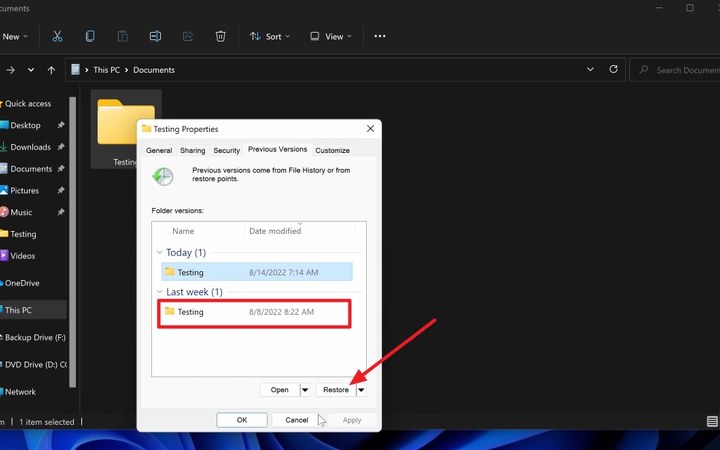Unpin Desktop using its pin icon
This screenshot has width=720, height=450.
pyautogui.click(x=61, y=125)
